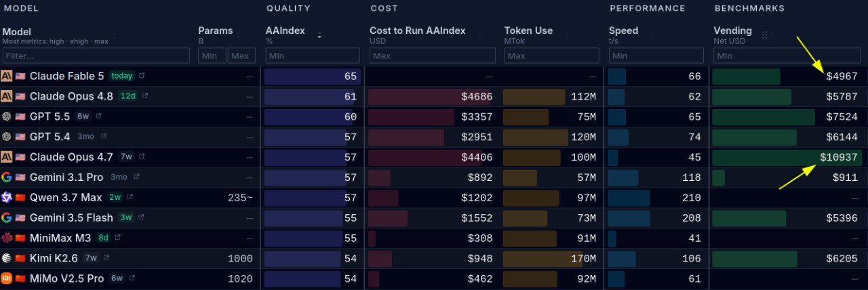Click the Anthropic logo beside Claude Opus 4.8
This screenshot has height=290, width=868.
[7, 96]
